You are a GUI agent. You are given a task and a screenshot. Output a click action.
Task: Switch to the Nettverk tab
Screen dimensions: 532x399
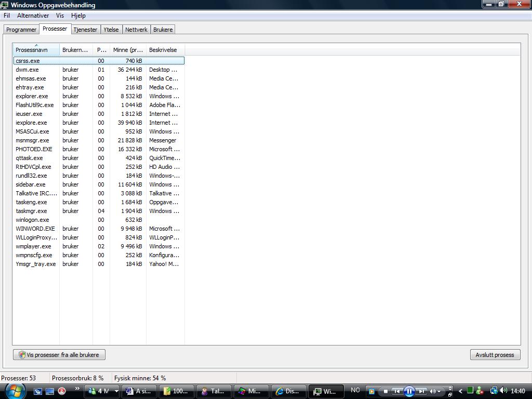click(x=137, y=30)
